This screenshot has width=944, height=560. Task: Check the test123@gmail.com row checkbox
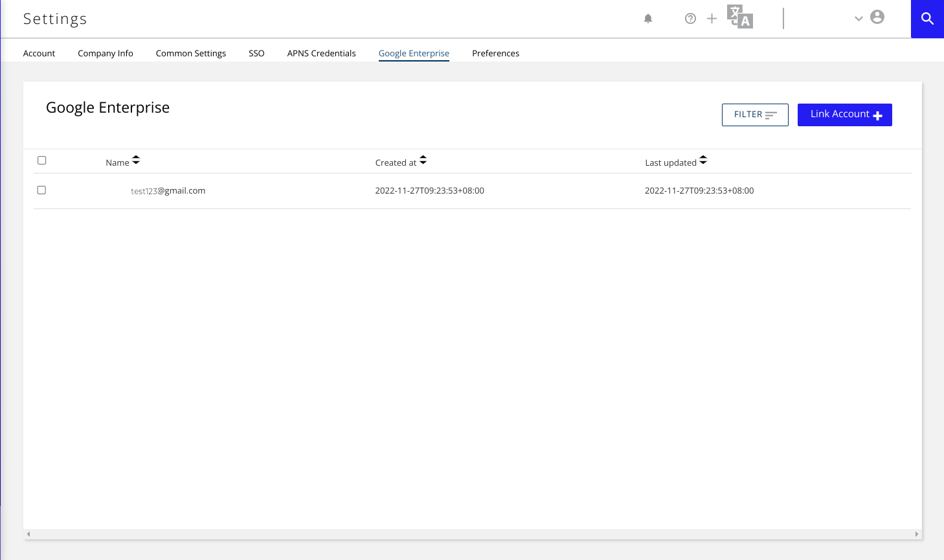42,190
